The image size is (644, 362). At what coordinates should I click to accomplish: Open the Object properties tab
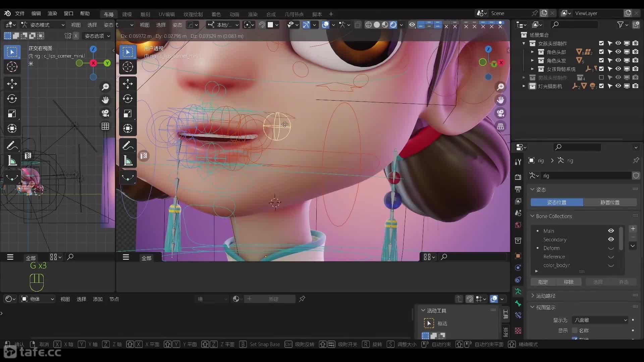click(x=518, y=256)
